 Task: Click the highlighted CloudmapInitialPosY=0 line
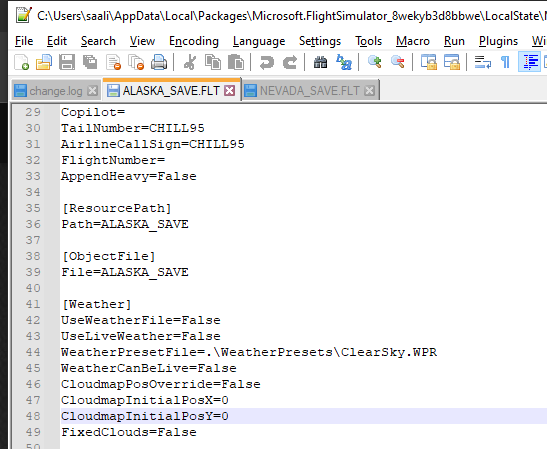coord(145,416)
